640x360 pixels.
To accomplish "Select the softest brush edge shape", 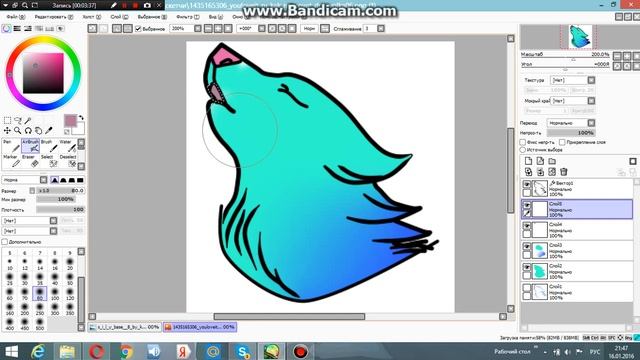I will point(54,180).
